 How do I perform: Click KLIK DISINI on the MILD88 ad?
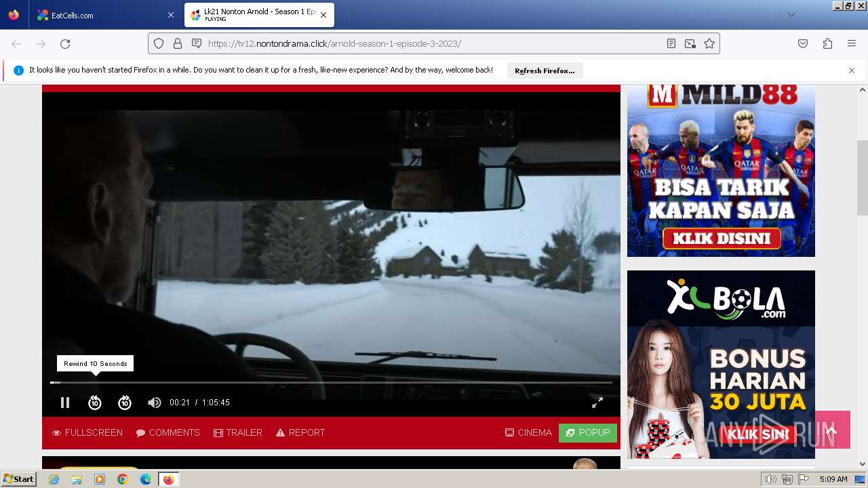(722, 239)
